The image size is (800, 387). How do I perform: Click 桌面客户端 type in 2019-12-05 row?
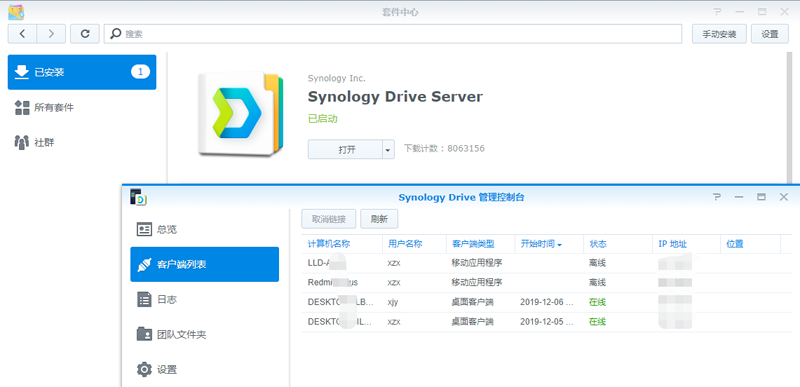[472, 322]
